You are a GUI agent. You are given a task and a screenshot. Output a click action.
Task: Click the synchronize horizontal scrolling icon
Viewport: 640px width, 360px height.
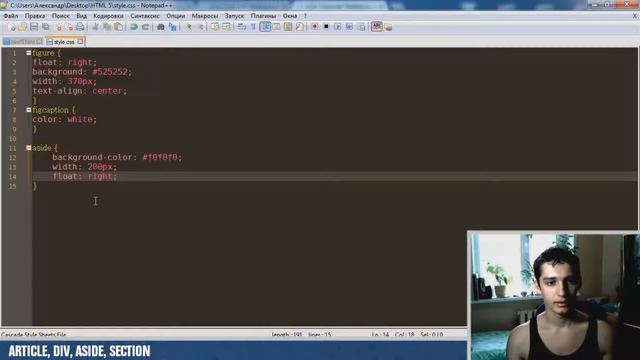click(x=227, y=27)
